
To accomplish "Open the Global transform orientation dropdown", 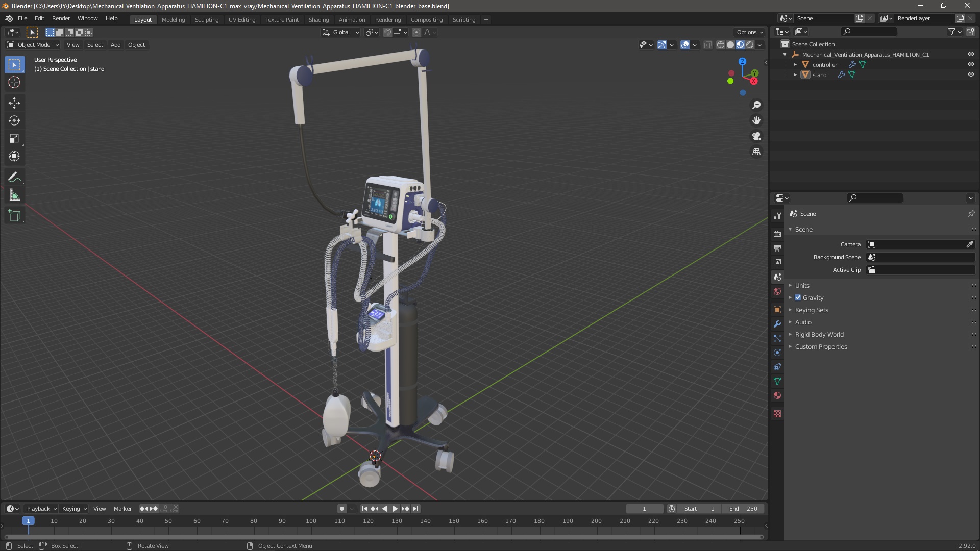I will tap(341, 32).
